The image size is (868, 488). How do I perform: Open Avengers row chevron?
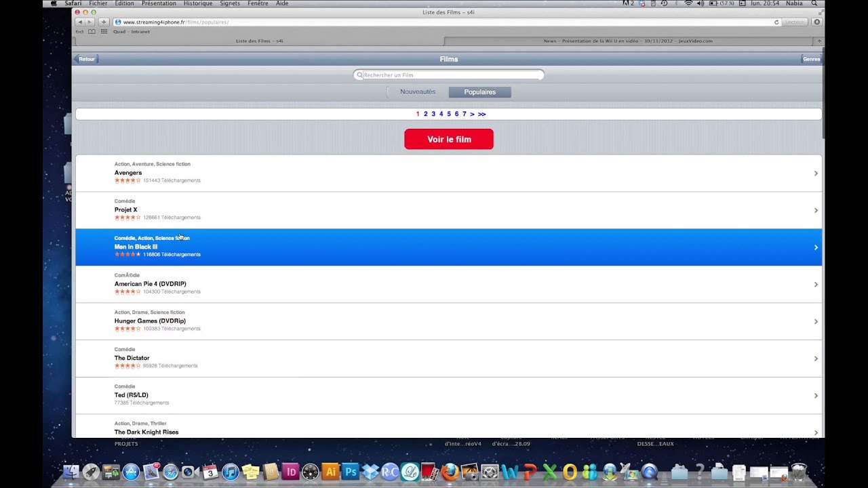coord(816,174)
